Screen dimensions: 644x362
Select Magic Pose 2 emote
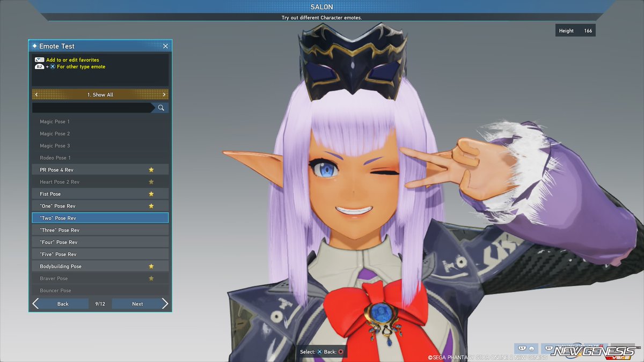[100, 134]
